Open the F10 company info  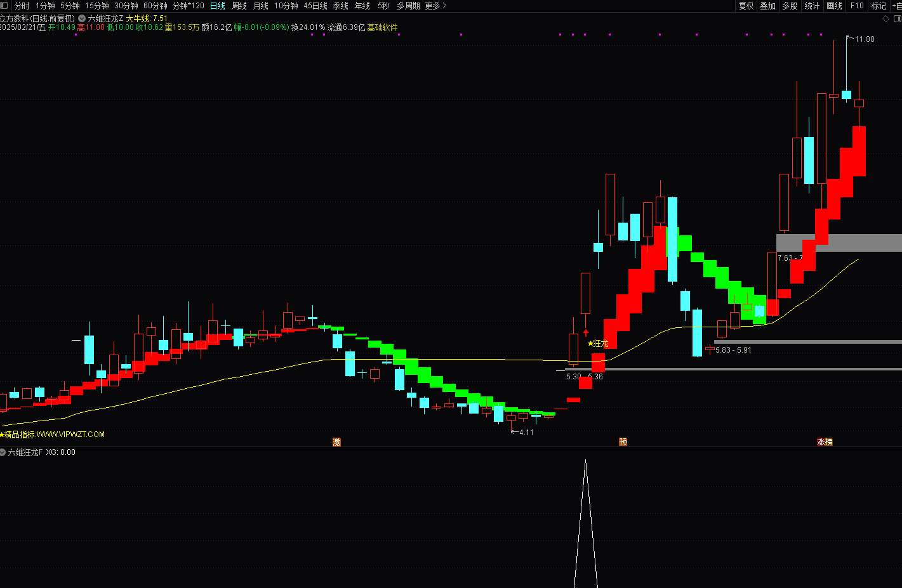(x=858, y=6)
